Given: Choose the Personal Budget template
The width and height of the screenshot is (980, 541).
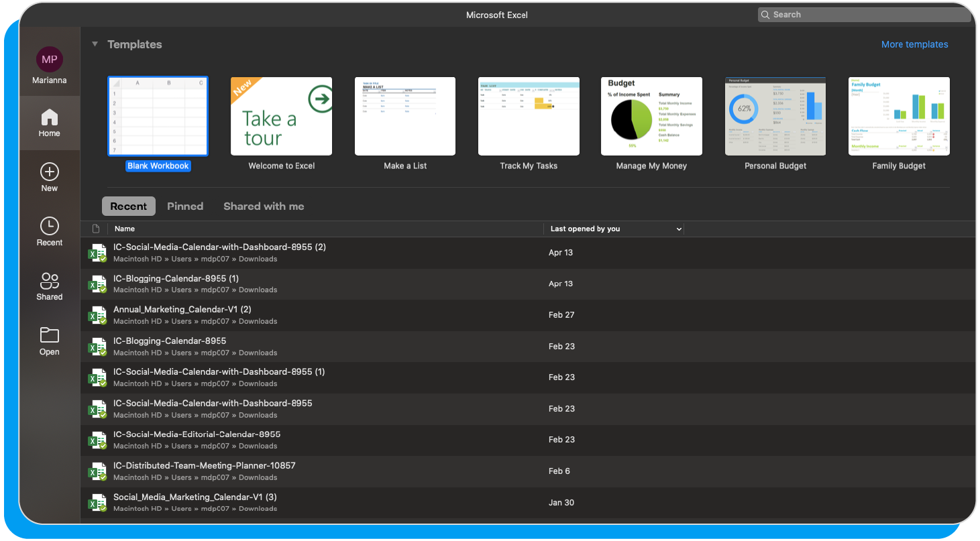Looking at the screenshot, I should click(775, 116).
